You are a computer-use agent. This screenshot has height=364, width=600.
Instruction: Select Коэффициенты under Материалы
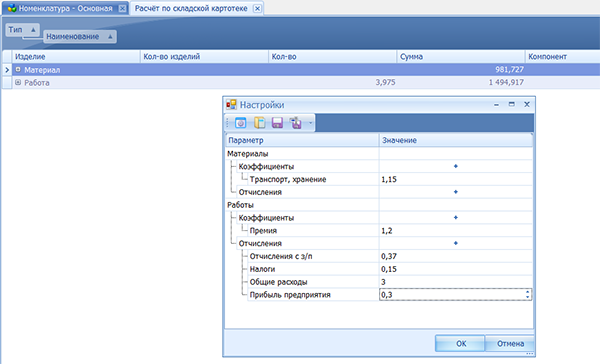coord(266,166)
